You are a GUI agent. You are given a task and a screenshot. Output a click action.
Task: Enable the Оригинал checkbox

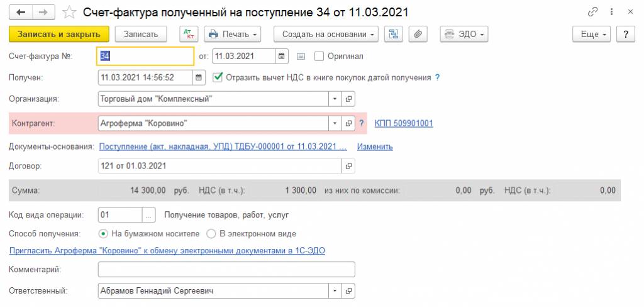click(319, 57)
